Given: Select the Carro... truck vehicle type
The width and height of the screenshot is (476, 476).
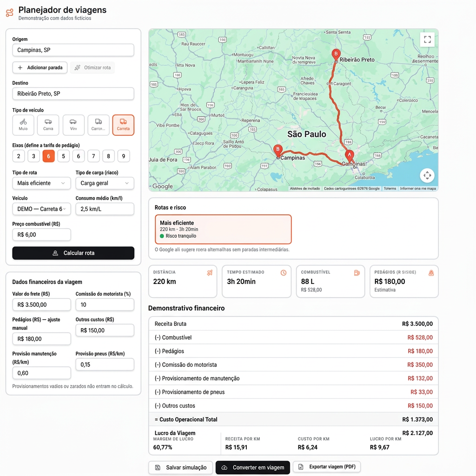Looking at the screenshot, I should pos(99,125).
